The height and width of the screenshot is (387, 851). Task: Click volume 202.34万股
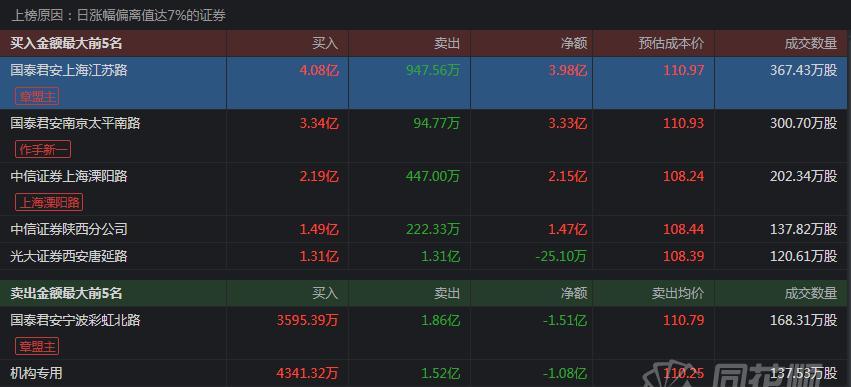804,176
